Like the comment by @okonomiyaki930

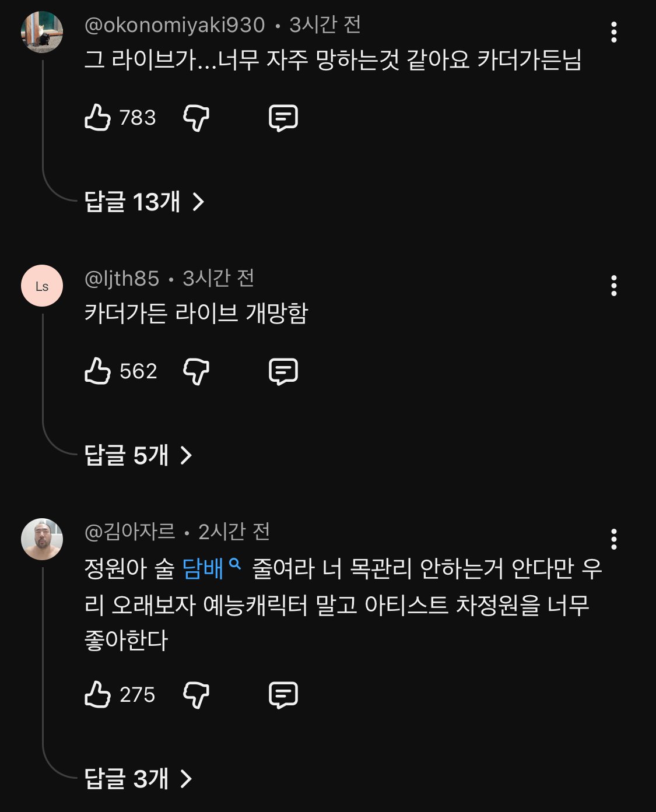[x=98, y=118]
